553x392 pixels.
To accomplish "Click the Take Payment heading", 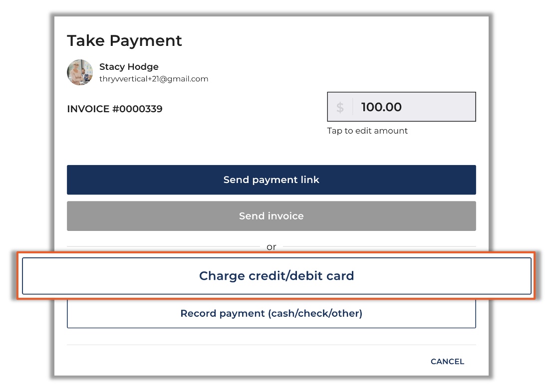I will click(124, 40).
